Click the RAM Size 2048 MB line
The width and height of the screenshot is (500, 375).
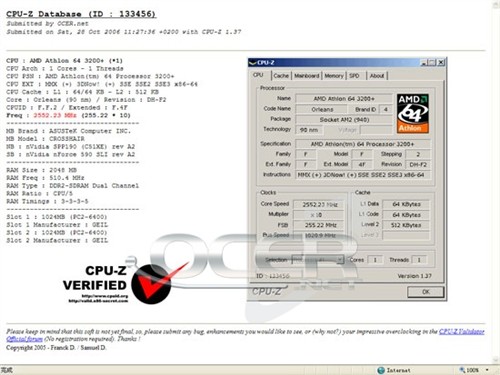coord(41,170)
